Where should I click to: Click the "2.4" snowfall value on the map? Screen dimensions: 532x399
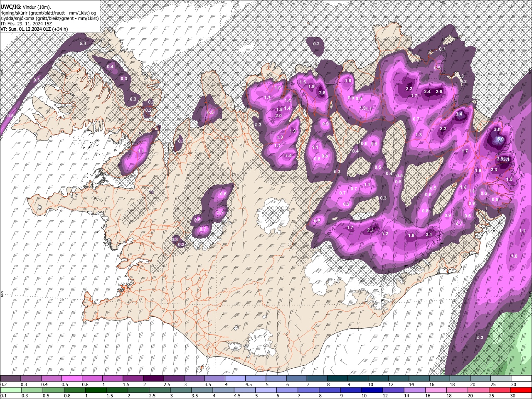click(427, 91)
